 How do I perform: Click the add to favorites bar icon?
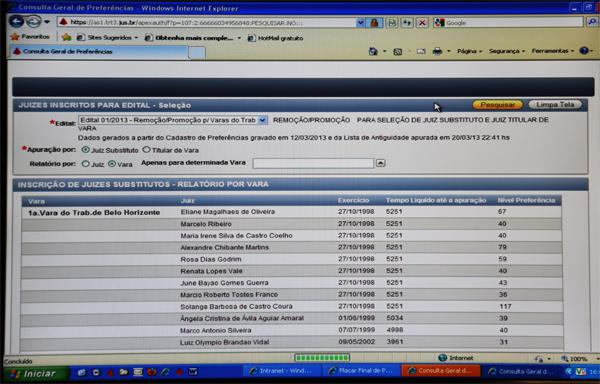pyautogui.click(x=67, y=37)
